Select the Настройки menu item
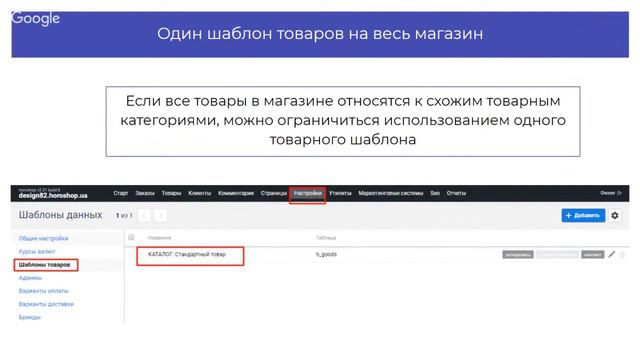The image size is (640, 360). 307,193
